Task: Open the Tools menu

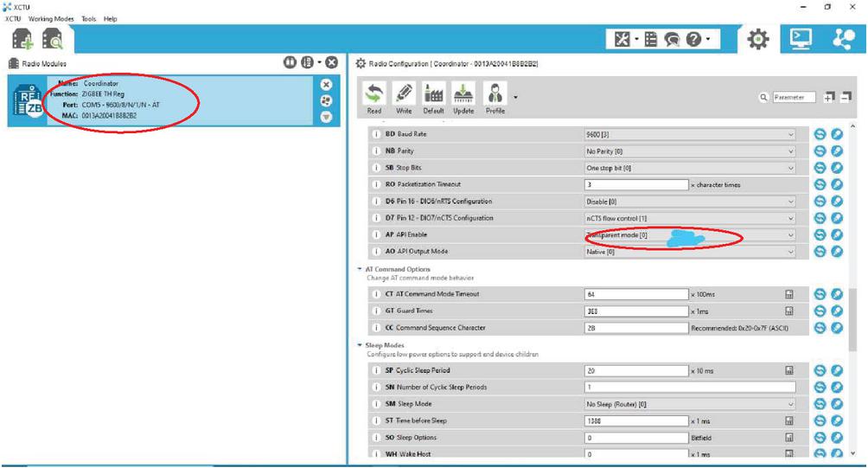Action: (88, 18)
